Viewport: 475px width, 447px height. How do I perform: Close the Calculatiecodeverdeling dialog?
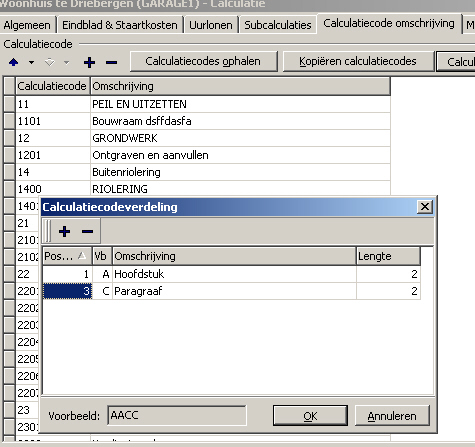(425, 207)
